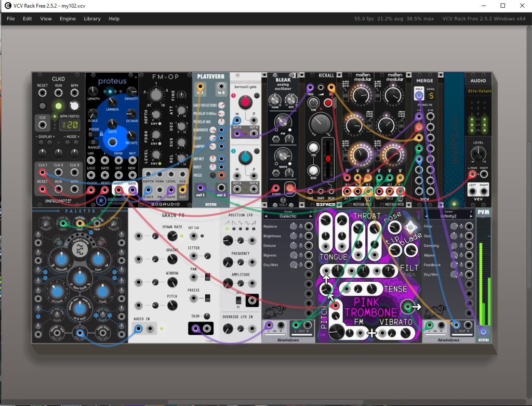Screen dimensions: 532x406
Task: Flip the Grain FX FREEZE switch
Action: (207, 298)
